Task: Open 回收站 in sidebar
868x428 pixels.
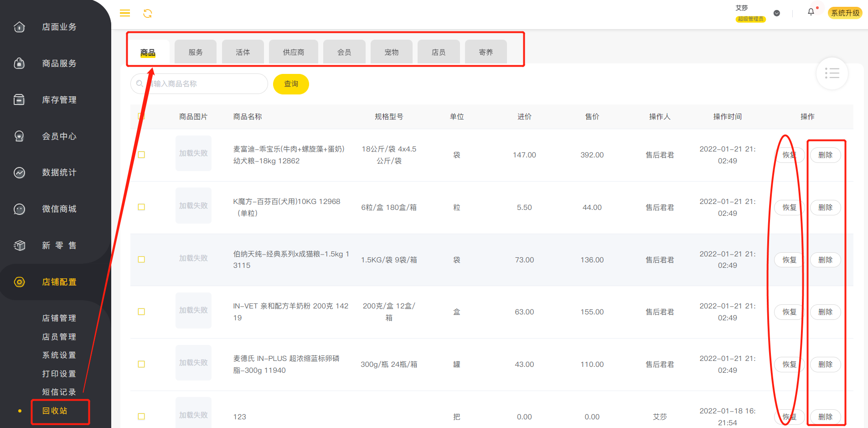Action: (x=55, y=411)
